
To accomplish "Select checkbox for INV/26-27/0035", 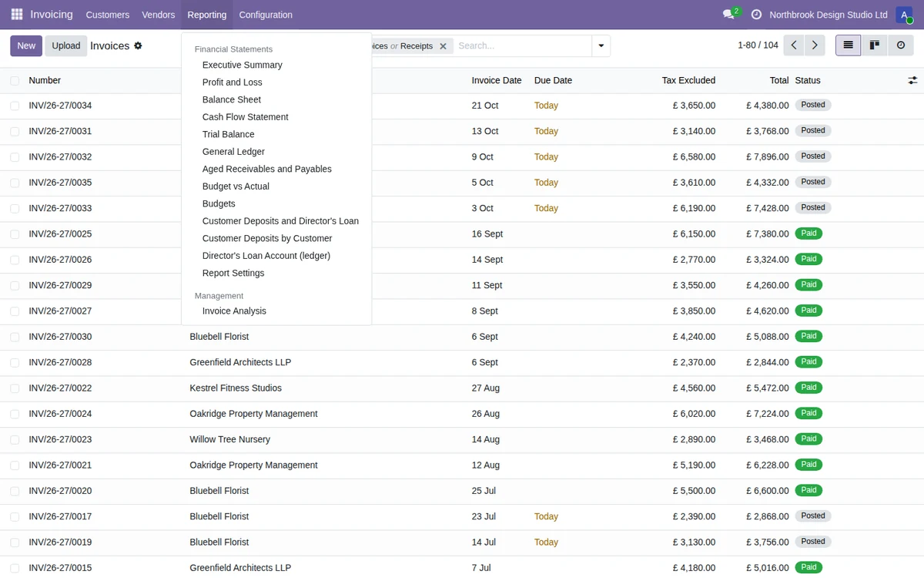I will (15, 183).
